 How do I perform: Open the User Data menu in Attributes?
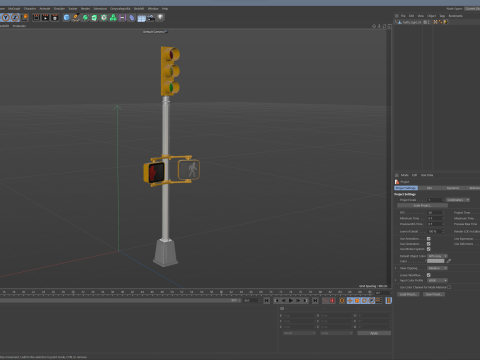427,175
